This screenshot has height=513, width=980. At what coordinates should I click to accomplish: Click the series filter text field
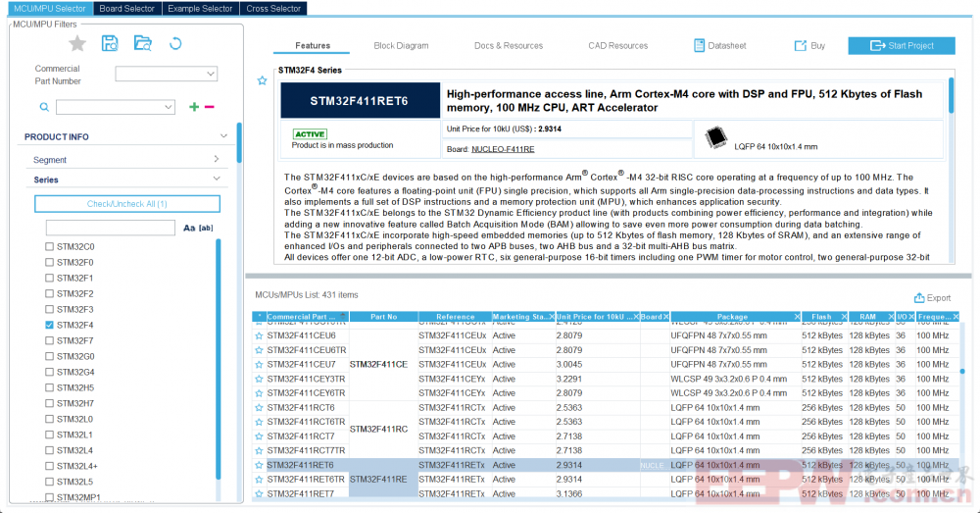tap(111, 228)
